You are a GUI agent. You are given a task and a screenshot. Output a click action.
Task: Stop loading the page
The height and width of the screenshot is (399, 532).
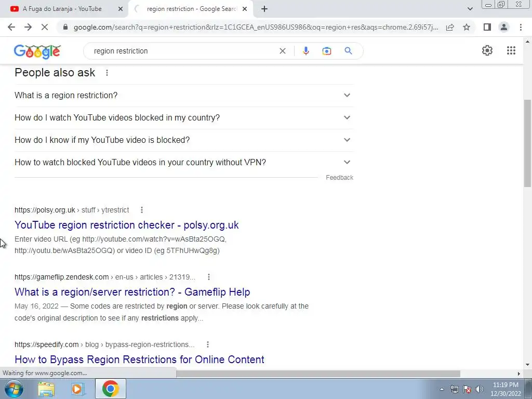[x=45, y=27]
